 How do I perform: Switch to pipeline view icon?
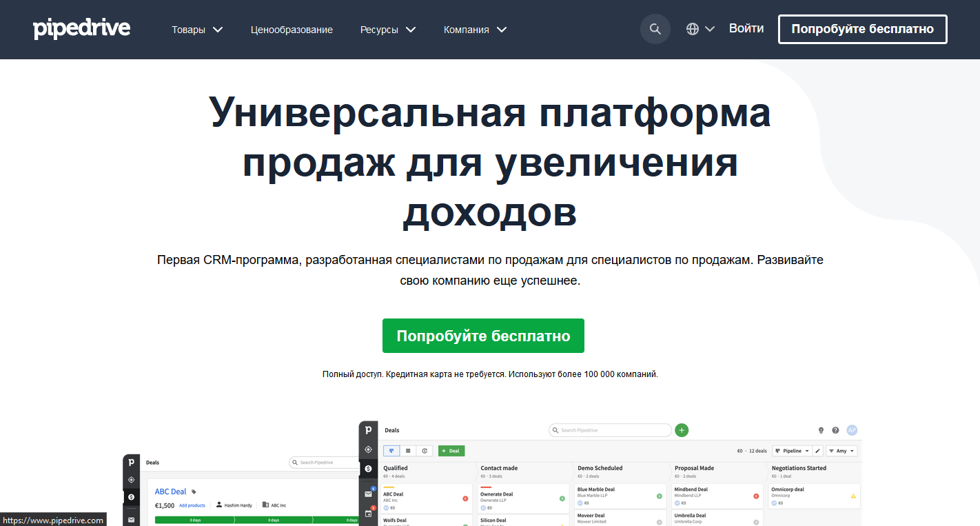click(x=391, y=451)
